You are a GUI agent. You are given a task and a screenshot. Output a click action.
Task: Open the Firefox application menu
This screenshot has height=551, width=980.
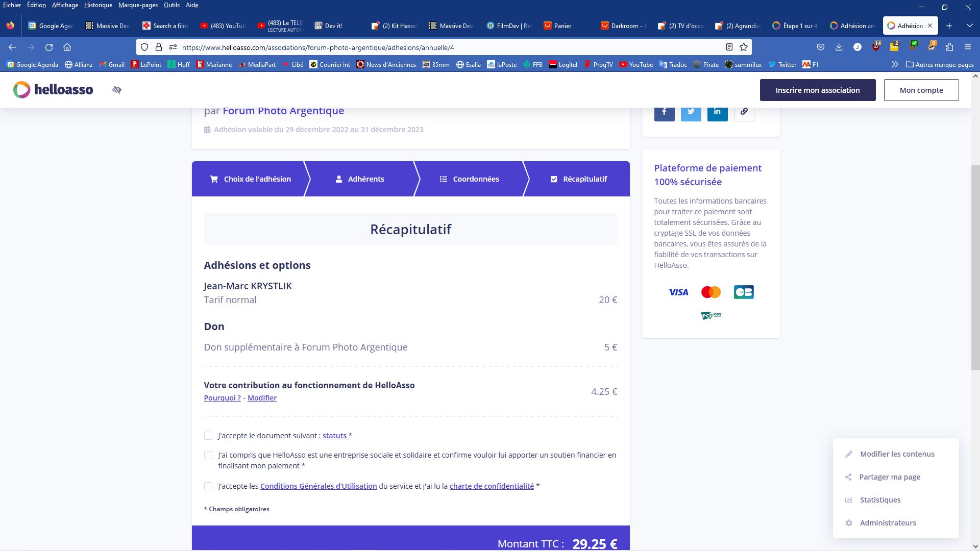pyautogui.click(x=967, y=47)
